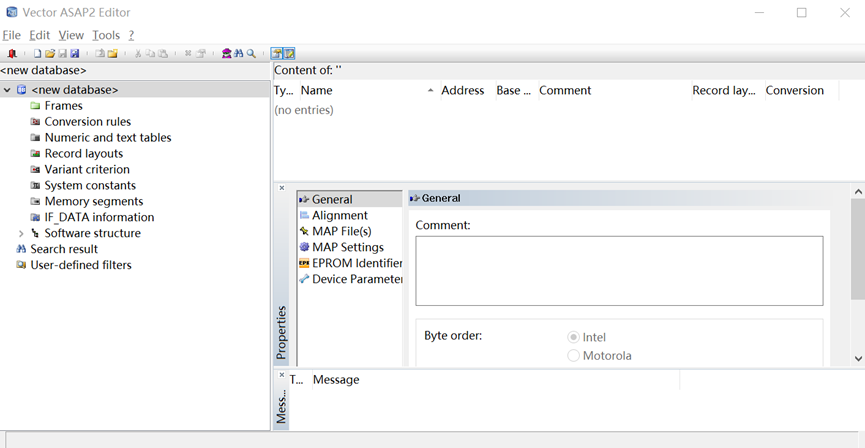The width and height of the screenshot is (865, 448).
Task: Click the Frames green folder icon
Action: click(x=35, y=106)
